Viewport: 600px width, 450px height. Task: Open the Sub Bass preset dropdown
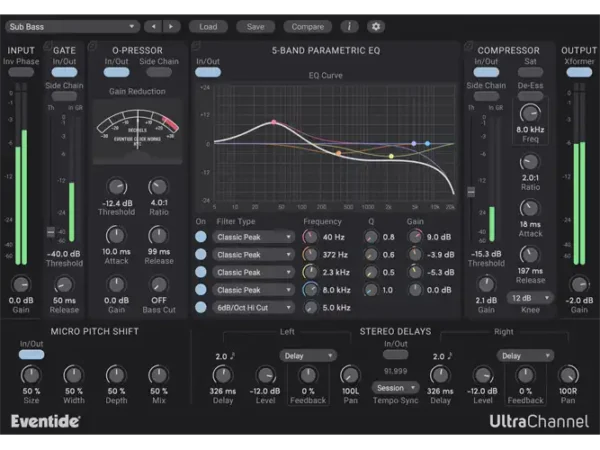coord(72,26)
